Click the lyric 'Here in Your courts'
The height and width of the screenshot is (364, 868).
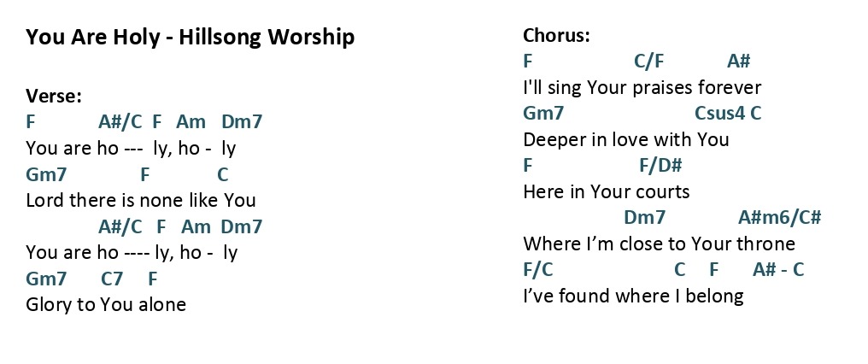pos(607,191)
